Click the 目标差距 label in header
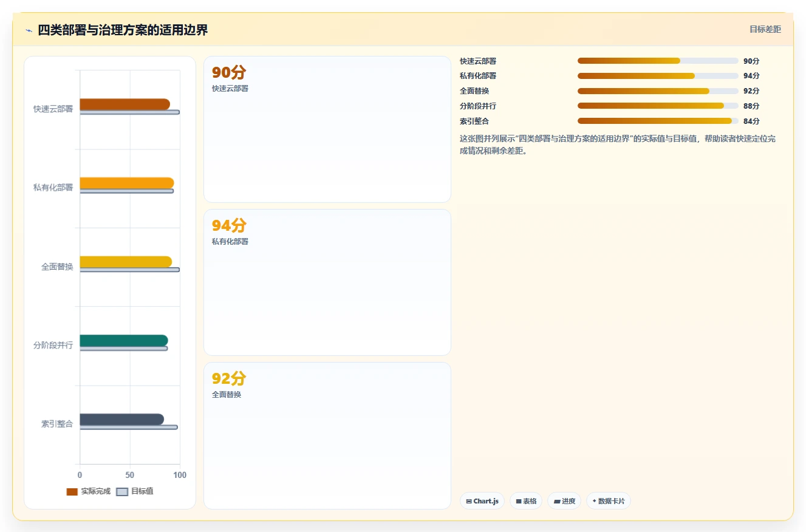Image resolution: width=806 pixels, height=532 pixels. [765, 29]
